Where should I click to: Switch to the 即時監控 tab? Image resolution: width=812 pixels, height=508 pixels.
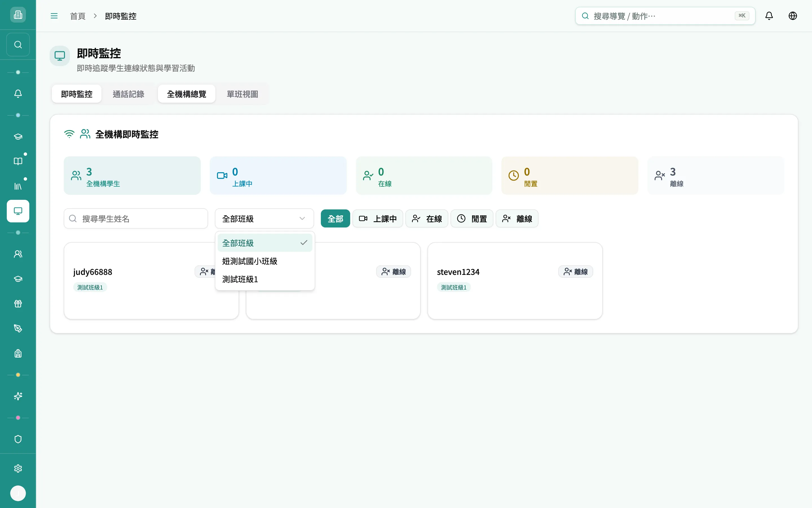click(76, 94)
